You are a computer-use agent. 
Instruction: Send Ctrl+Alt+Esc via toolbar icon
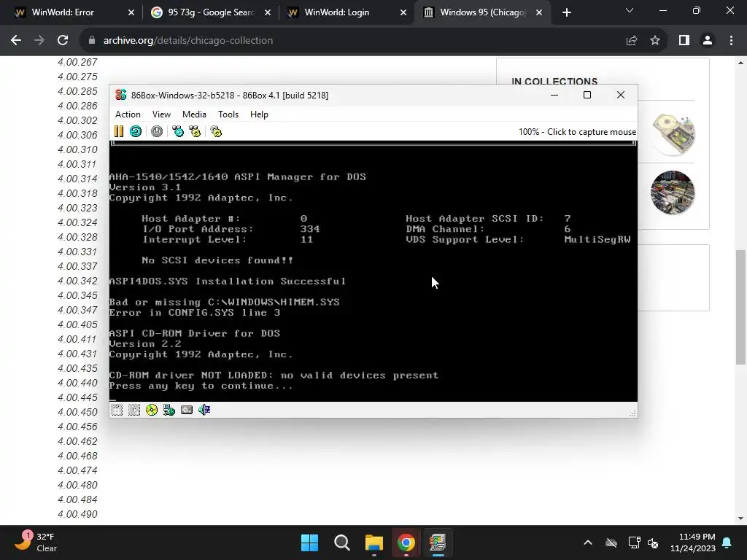click(195, 131)
